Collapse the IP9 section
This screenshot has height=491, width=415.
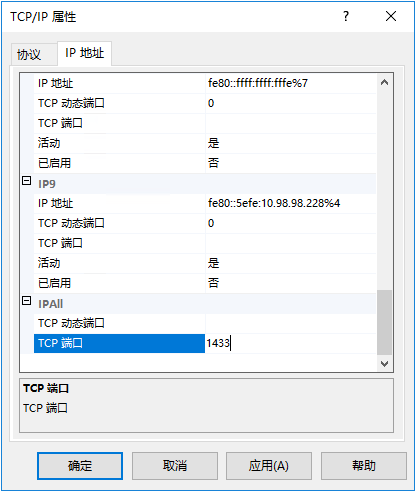(x=27, y=181)
